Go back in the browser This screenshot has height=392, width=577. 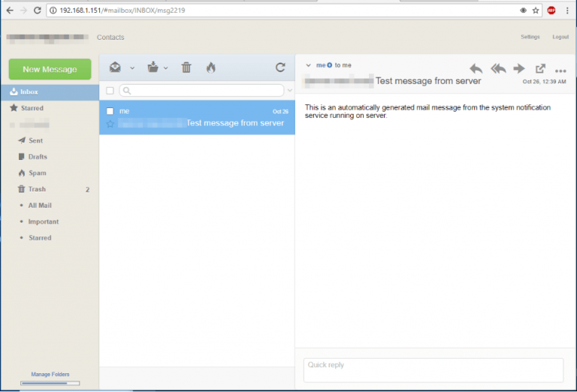pyautogui.click(x=10, y=11)
